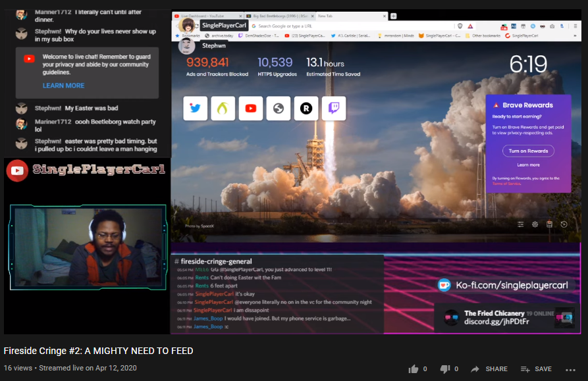The height and width of the screenshot is (381, 588).
Task: Open the globe website shortcut tile
Action: click(x=279, y=109)
